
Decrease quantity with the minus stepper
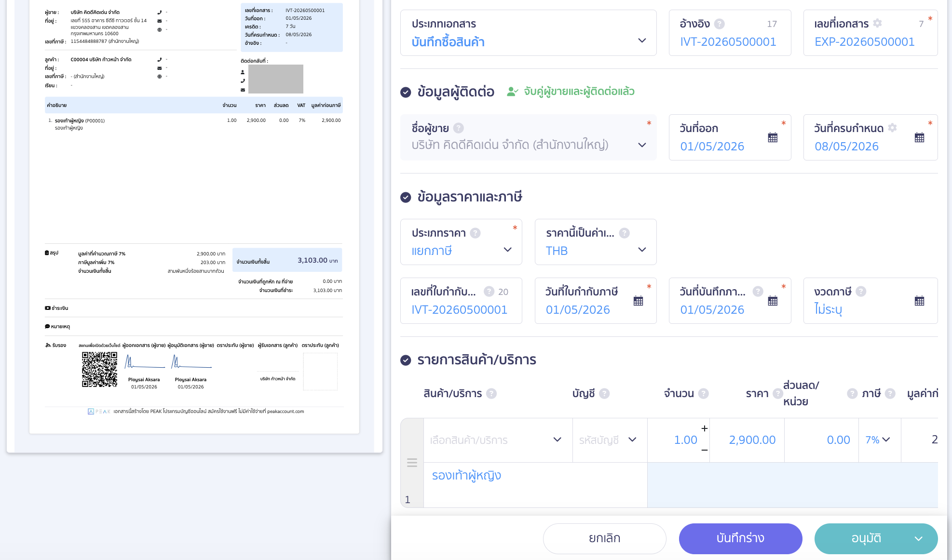[x=704, y=450]
